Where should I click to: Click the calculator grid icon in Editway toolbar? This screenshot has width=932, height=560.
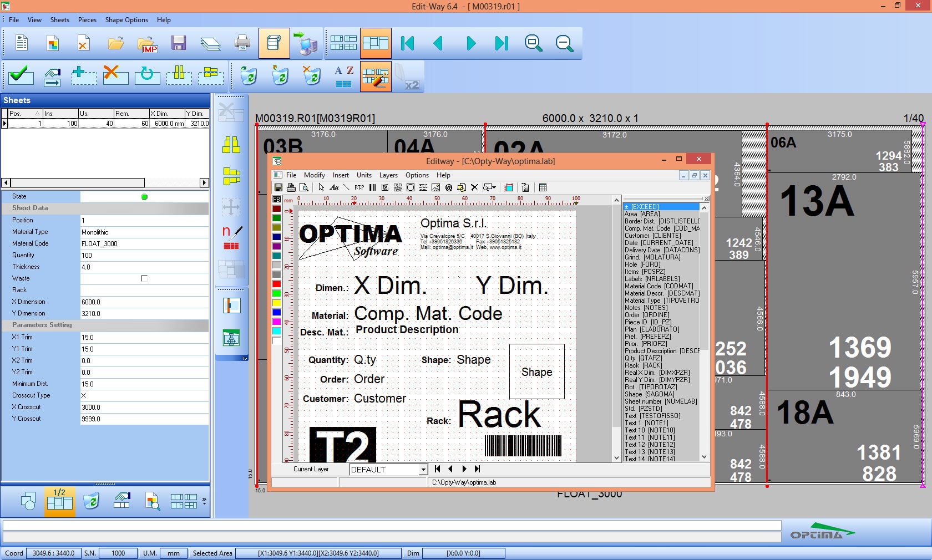pos(543,187)
